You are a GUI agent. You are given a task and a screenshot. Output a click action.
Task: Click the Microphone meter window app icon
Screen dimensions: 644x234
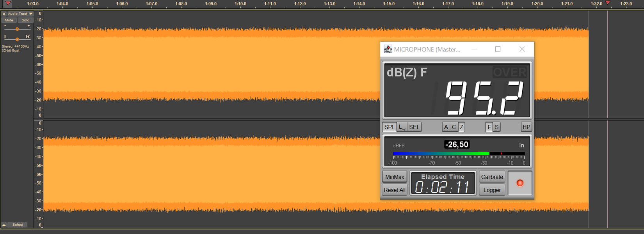388,49
